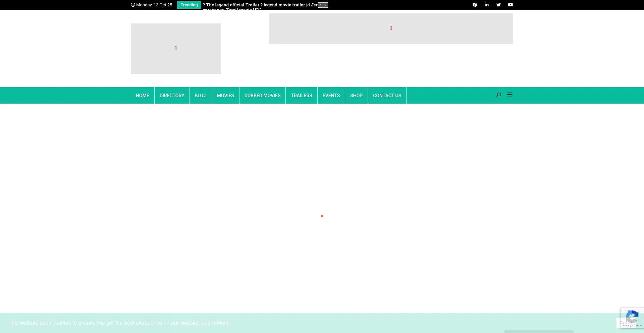Open the LinkedIn social icon
644x333 pixels.
[x=486, y=5]
